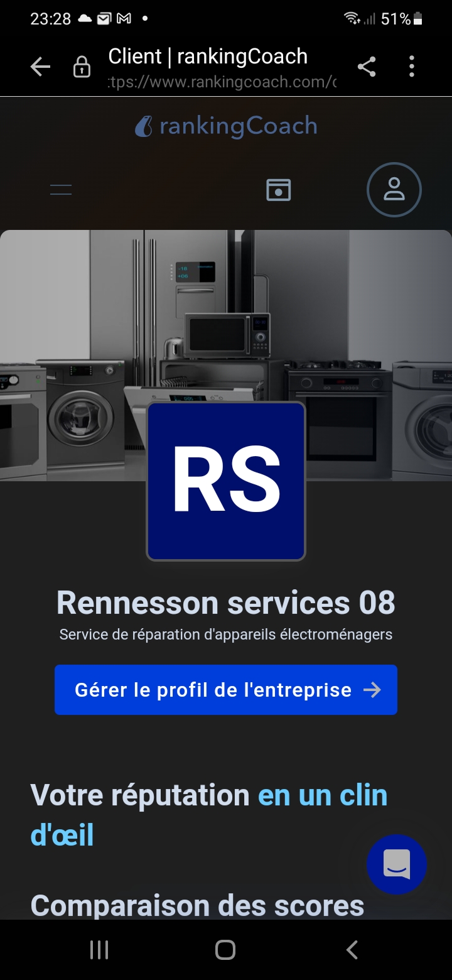
Task: Open the calendar/news panel icon
Action: tap(279, 190)
